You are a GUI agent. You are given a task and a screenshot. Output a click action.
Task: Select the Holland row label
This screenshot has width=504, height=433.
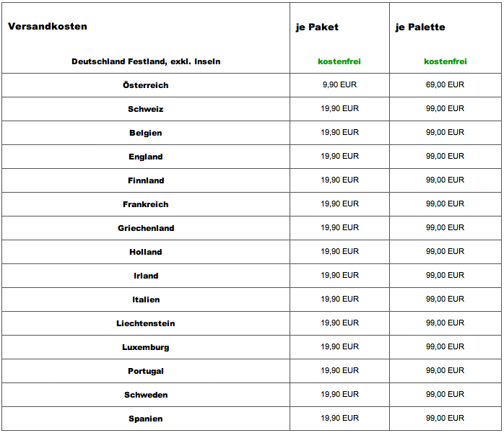[146, 252]
